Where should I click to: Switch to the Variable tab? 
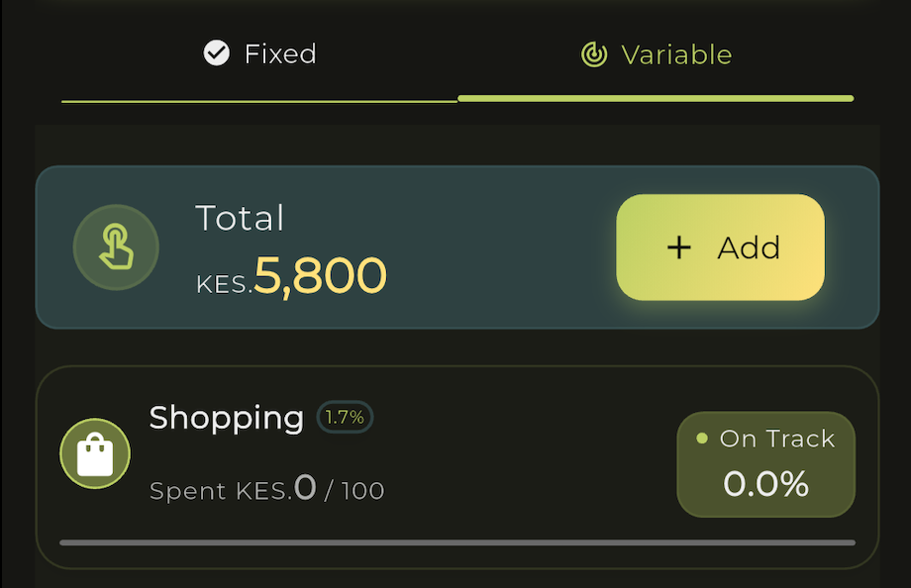click(x=656, y=54)
